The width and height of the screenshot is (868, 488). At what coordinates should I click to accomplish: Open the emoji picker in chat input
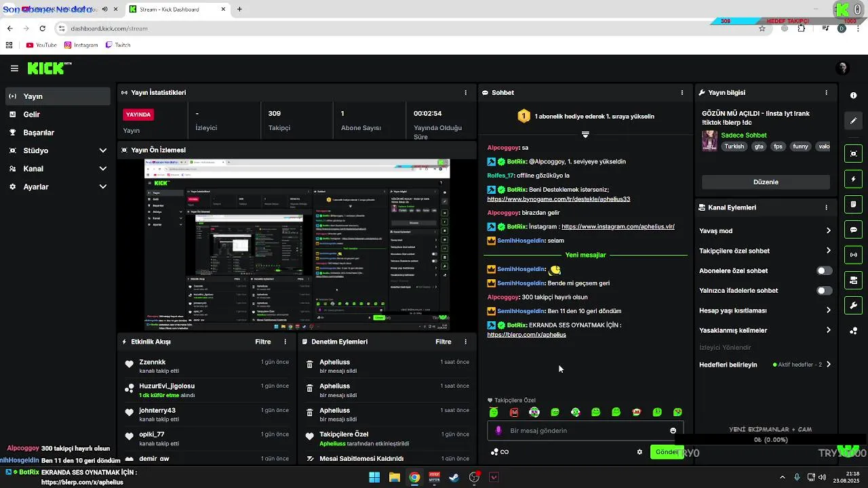pos(673,430)
